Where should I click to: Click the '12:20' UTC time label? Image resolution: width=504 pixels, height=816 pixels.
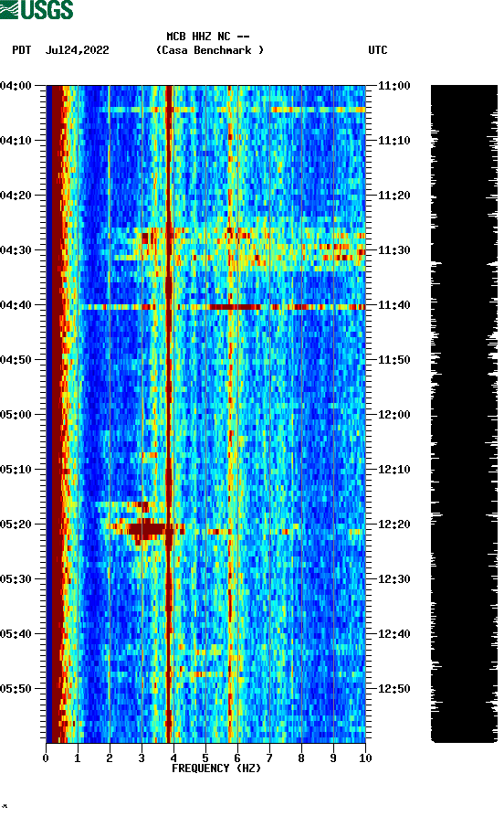(x=394, y=525)
